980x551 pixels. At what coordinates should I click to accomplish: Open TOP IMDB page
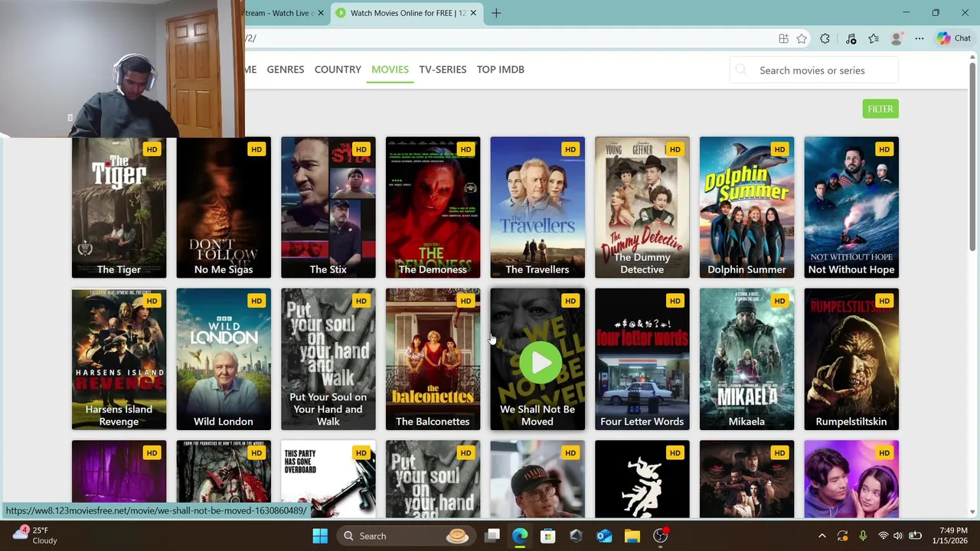(x=501, y=69)
